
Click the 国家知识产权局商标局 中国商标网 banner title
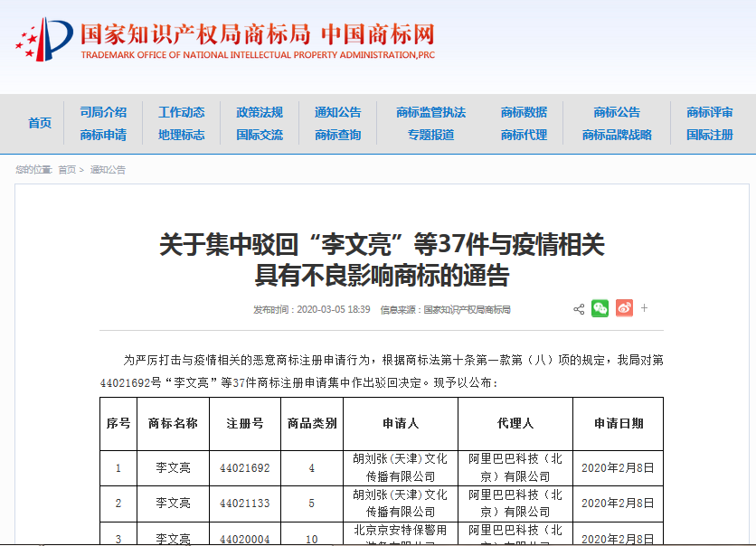point(258,34)
